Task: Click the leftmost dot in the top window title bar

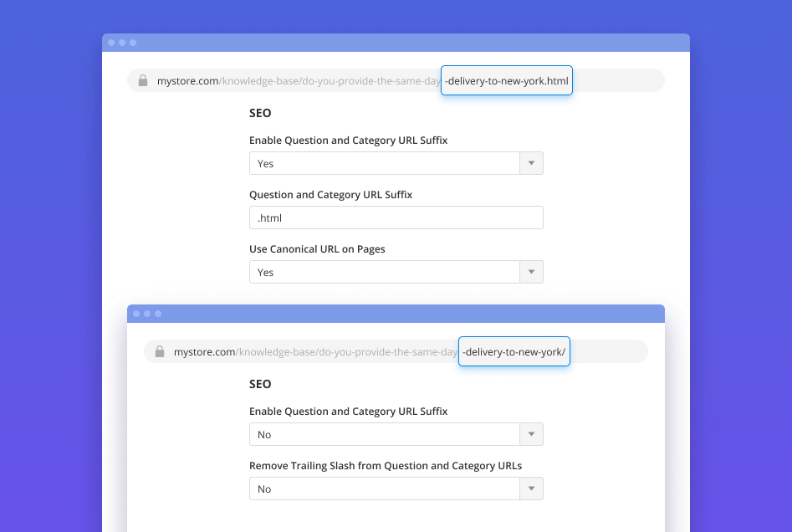Action: tap(111, 43)
